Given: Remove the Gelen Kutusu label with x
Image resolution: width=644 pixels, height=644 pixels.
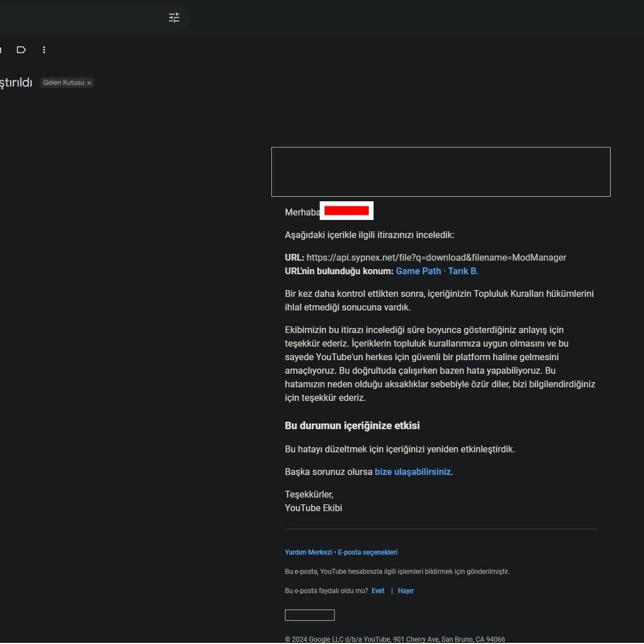Looking at the screenshot, I should pyautogui.click(x=89, y=83).
